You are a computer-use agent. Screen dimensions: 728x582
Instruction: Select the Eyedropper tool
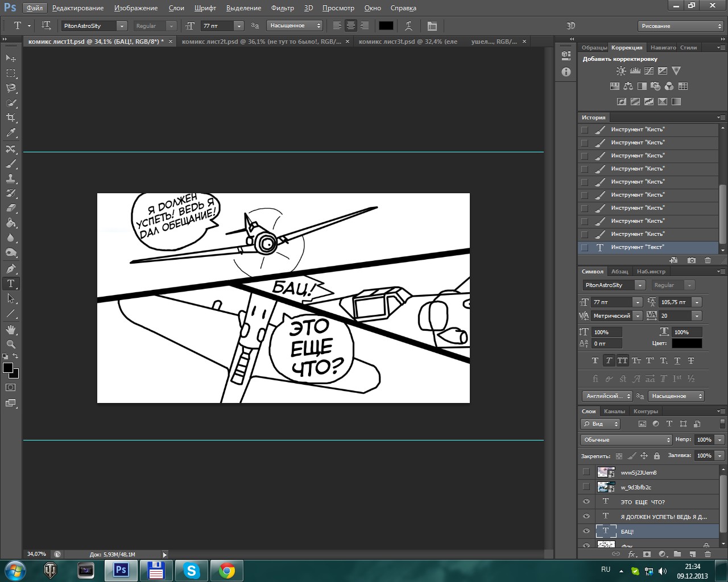tap(11, 133)
